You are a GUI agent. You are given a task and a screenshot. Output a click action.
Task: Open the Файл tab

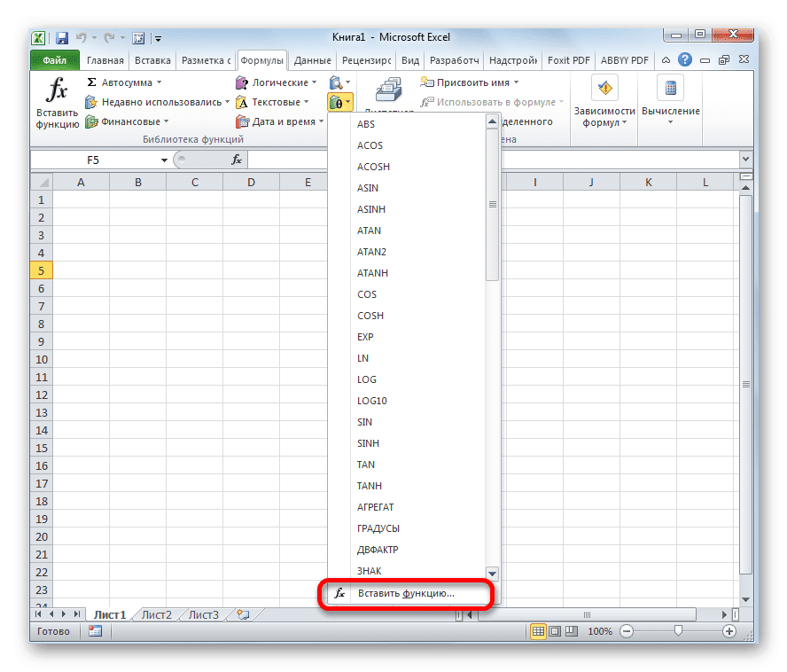[x=55, y=60]
